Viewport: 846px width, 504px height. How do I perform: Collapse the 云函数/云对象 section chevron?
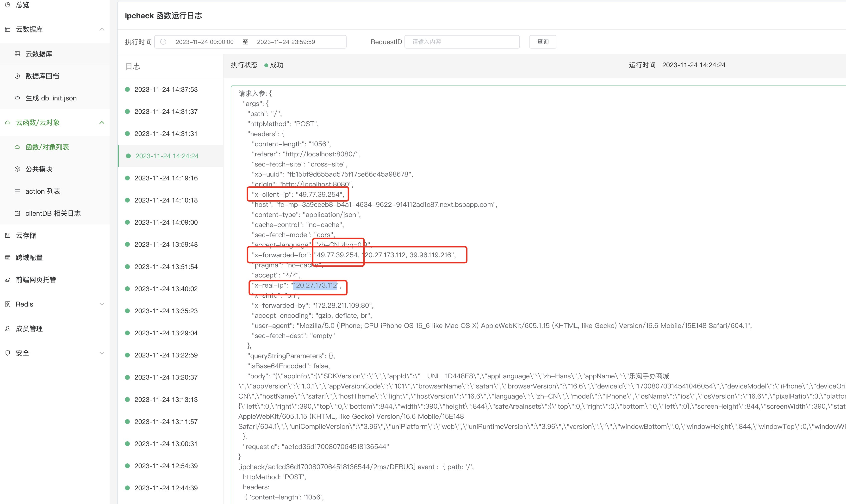pyautogui.click(x=102, y=123)
